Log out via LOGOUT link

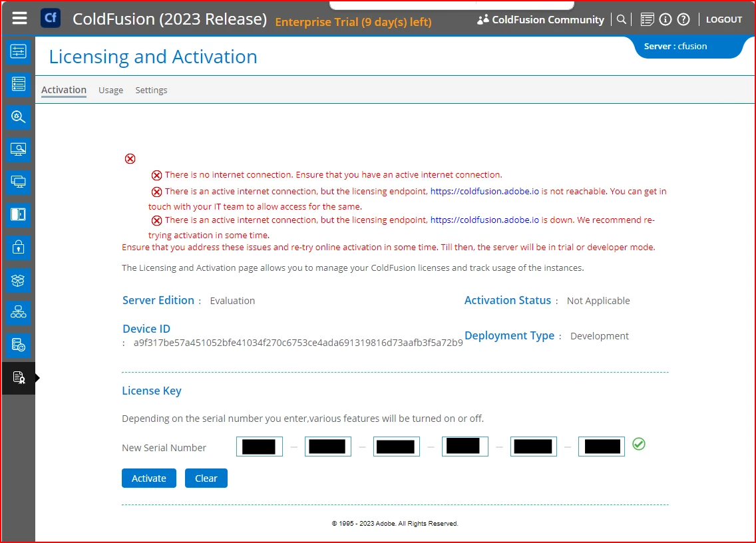(723, 20)
